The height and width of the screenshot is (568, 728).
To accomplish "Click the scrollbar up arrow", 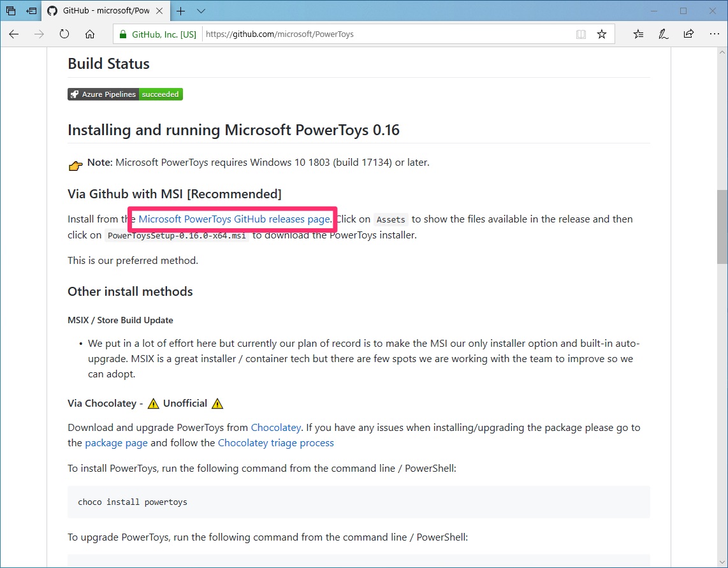I will point(722,53).
